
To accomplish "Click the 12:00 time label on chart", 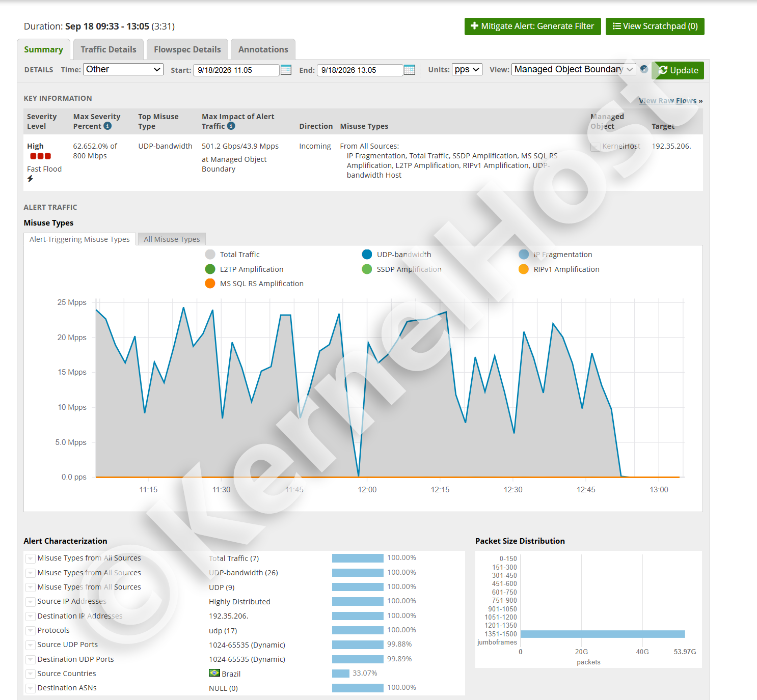I will (x=367, y=490).
